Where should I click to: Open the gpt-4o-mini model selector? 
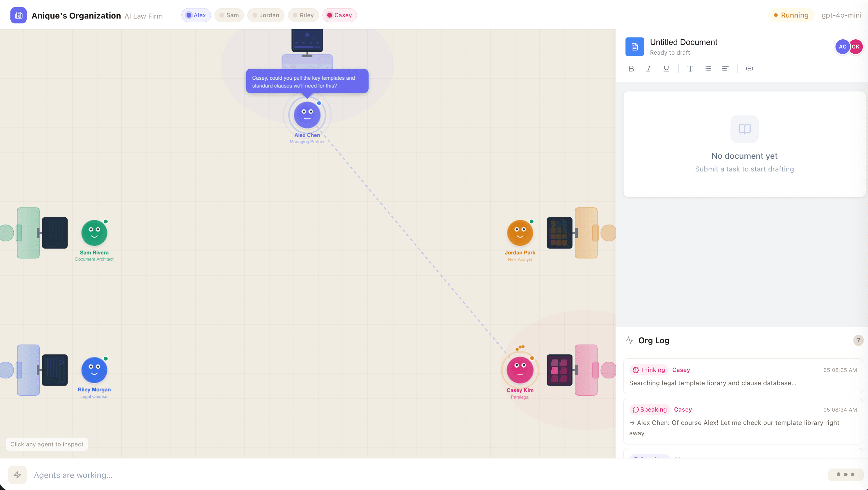coord(841,15)
